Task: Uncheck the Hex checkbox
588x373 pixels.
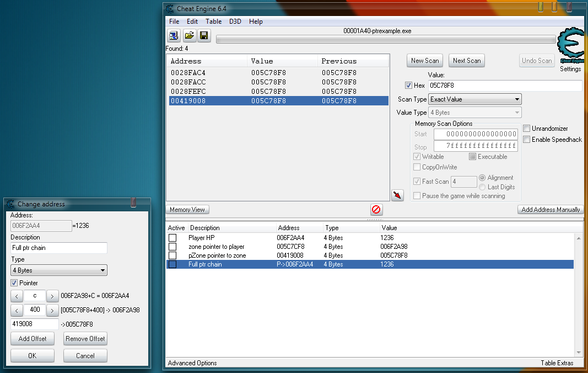Action: pyautogui.click(x=408, y=86)
